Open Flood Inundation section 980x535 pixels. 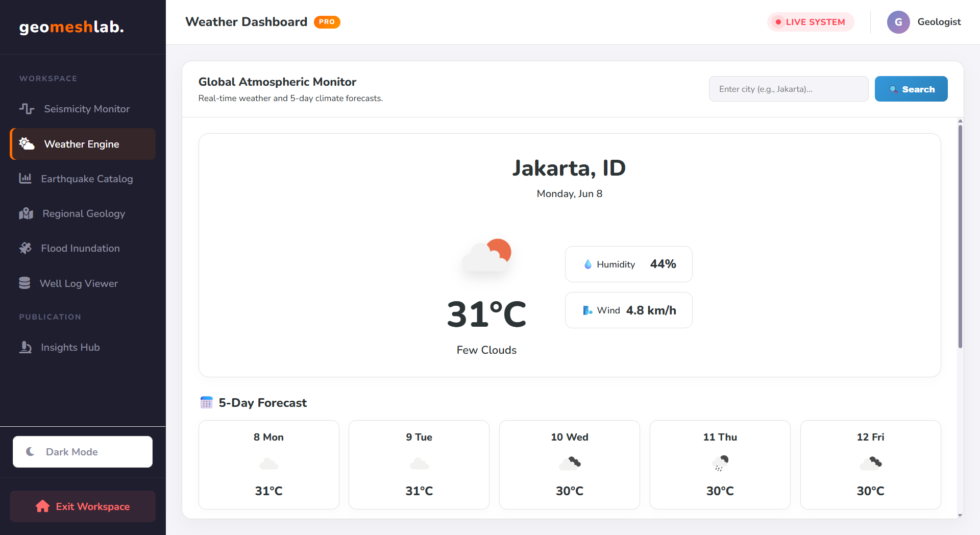tap(83, 248)
